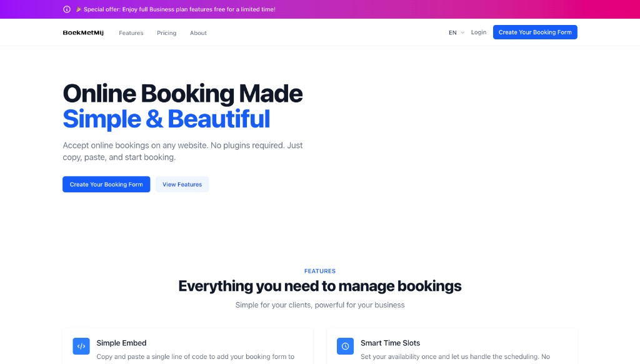Open the Features nav link
This screenshot has height=364, width=640.
[131, 33]
